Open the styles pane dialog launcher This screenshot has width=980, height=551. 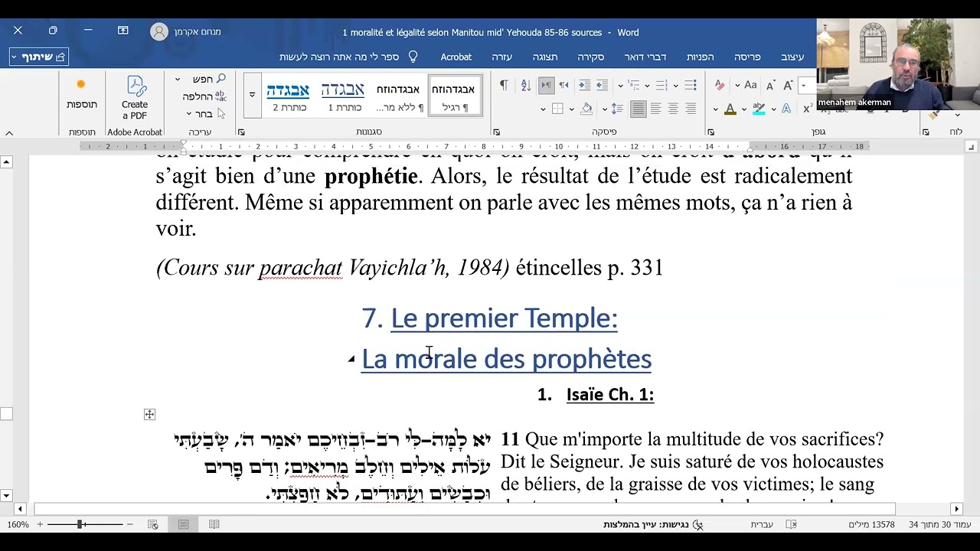(x=241, y=132)
